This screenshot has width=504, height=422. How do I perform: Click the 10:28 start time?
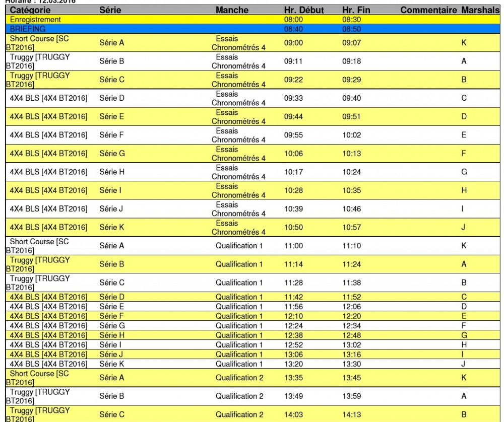293,190
